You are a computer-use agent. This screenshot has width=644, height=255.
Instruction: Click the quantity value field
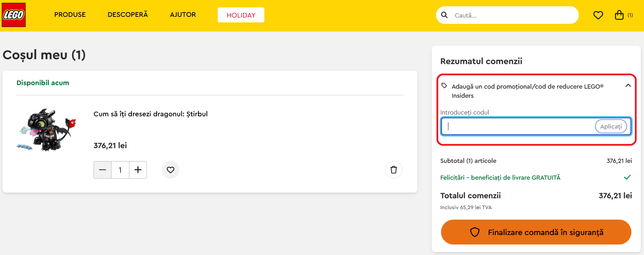pyautogui.click(x=120, y=170)
